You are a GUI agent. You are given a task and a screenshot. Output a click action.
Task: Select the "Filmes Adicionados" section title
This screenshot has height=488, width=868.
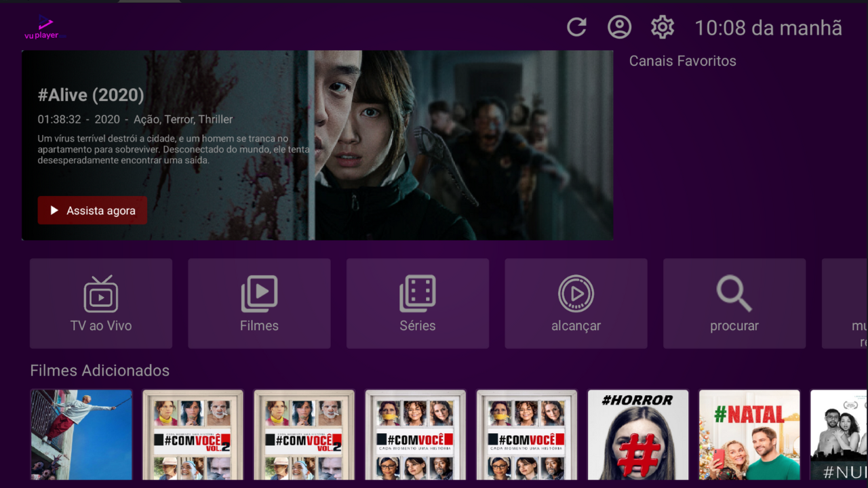(99, 371)
